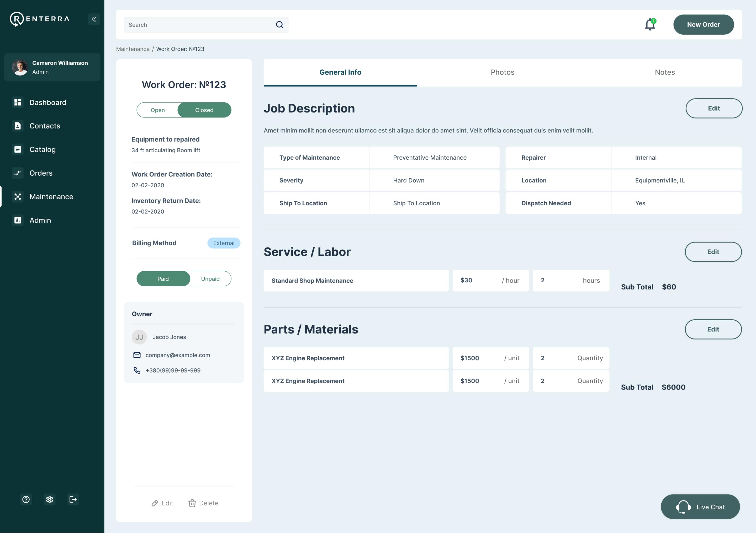The image size is (756, 533).
Task: Click the Maintenance breadcrumb link
Action: coord(133,49)
